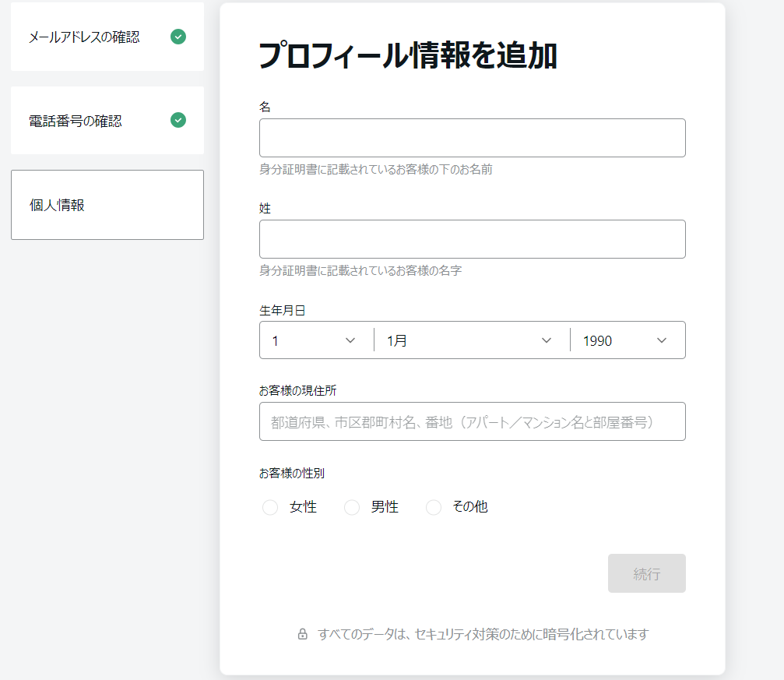The image size is (784, 680).
Task: Click the green checkmark on メールアドレスの確認 step
Action: click(x=178, y=36)
